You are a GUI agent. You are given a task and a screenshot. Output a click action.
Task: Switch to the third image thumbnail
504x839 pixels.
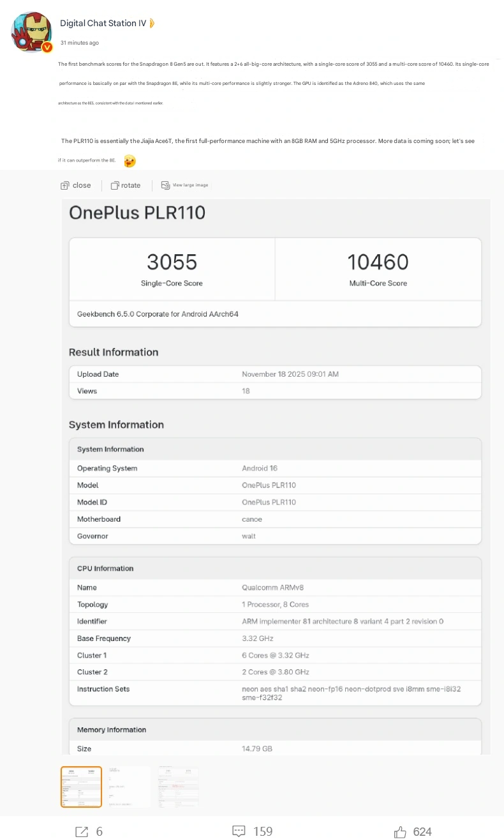[x=179, y=787]
